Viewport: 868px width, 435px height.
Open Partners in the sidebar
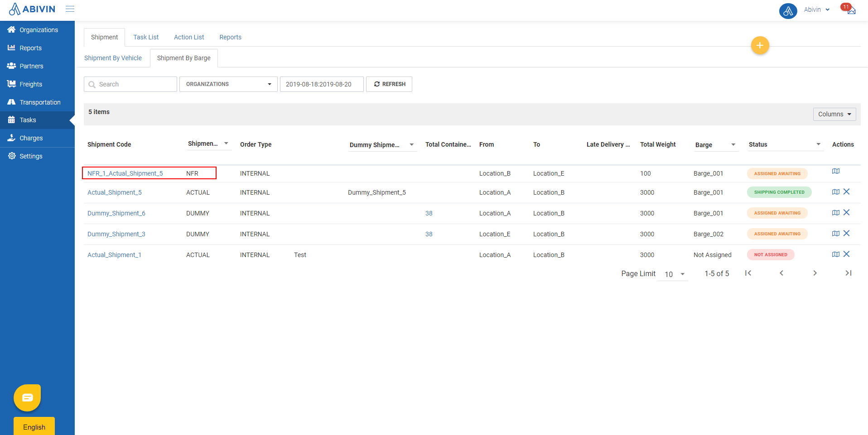coord(37,66)
